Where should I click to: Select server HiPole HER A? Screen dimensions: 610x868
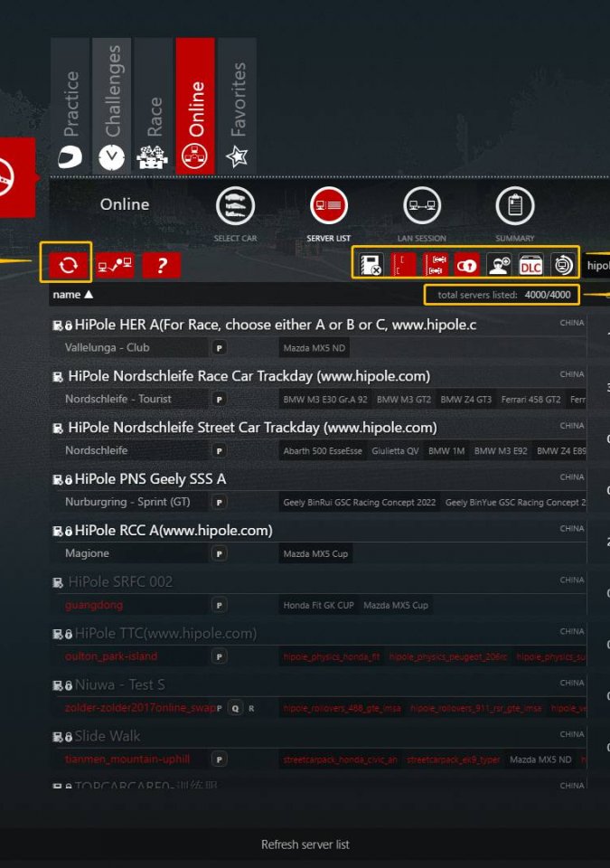(x=318, y=335)
